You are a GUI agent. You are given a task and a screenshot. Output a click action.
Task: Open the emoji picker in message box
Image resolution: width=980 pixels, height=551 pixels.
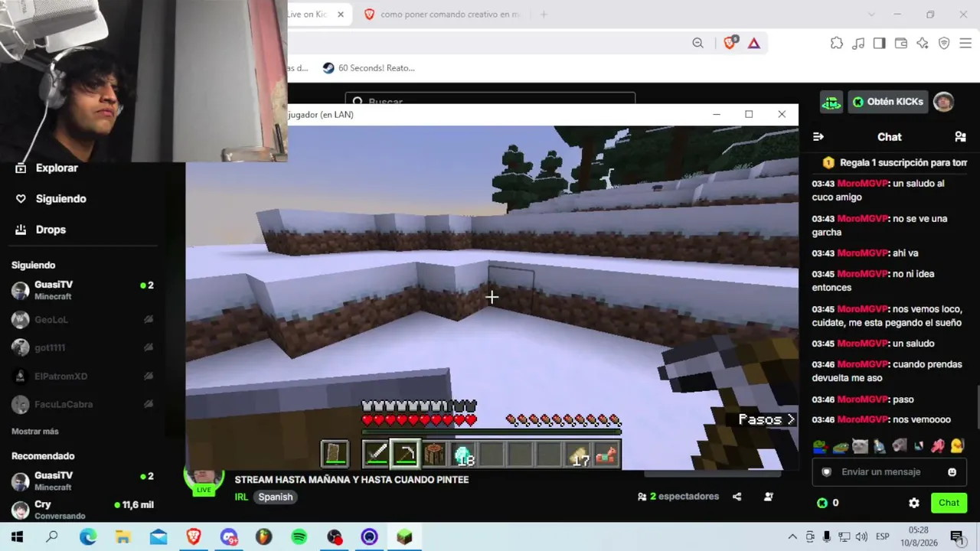click(952, 472)
